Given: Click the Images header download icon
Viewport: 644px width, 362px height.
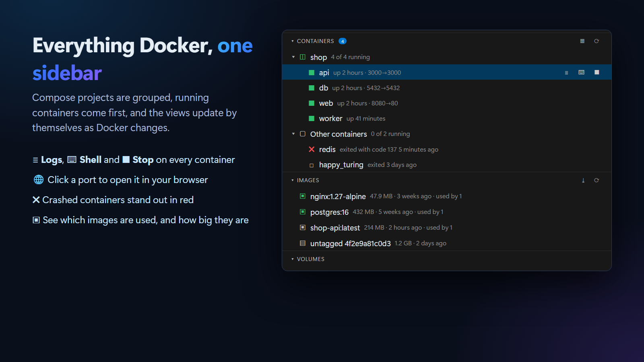Looking at the screenshot, I should pyautogui.click(x=583, y=180).
